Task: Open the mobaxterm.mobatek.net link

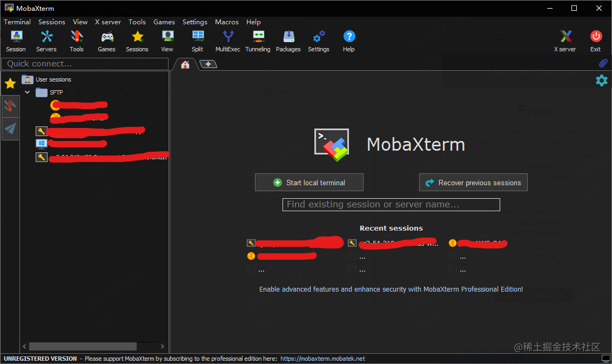Action: click(x=322, y=358)
